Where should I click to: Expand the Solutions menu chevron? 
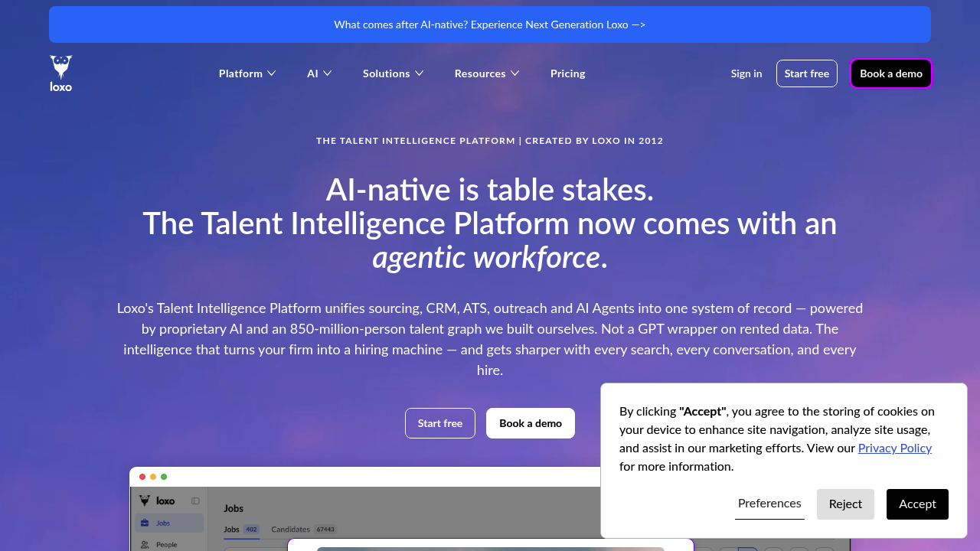[419, 73]
